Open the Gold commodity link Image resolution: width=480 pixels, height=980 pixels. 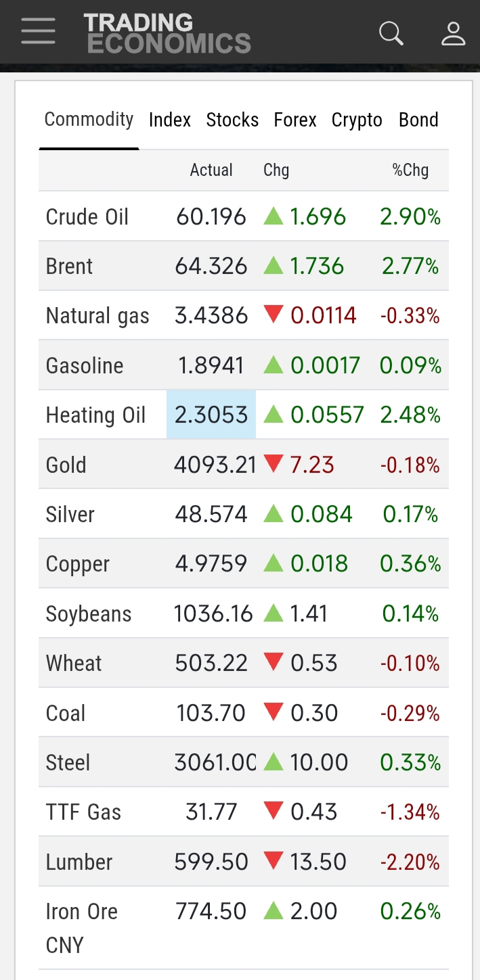[x=66, y=465]
